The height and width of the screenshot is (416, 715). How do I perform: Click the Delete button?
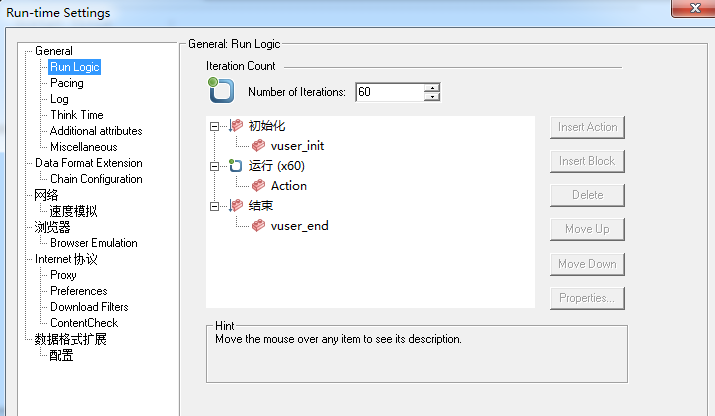coord(587,195)
